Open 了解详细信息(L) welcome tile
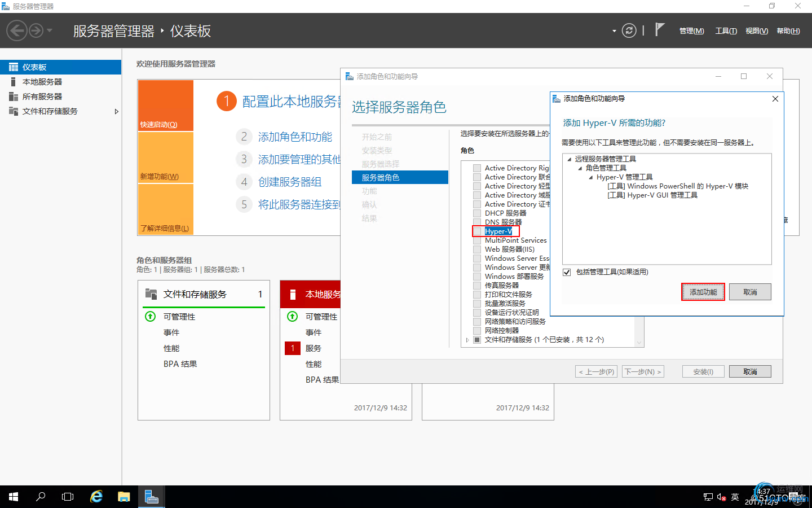The image size is (812, 508). pos(166,209)
